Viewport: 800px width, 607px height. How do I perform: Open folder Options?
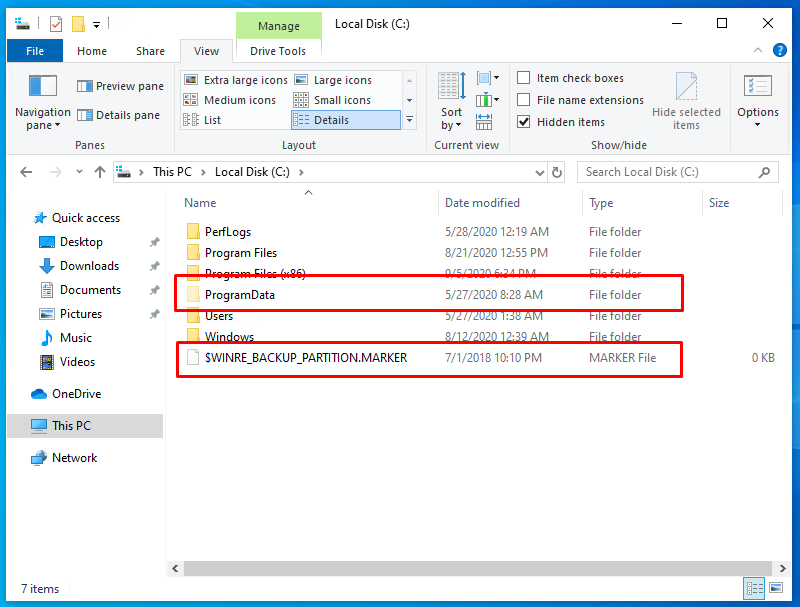point(758,101)
